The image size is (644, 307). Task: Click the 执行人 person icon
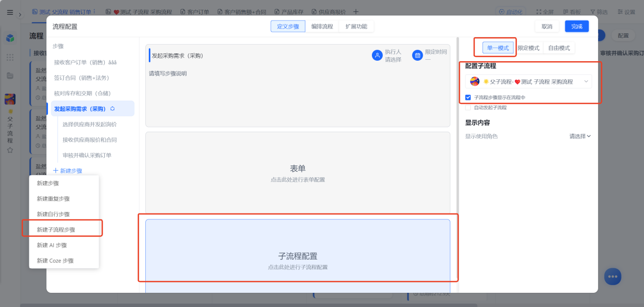click(377, 55)
